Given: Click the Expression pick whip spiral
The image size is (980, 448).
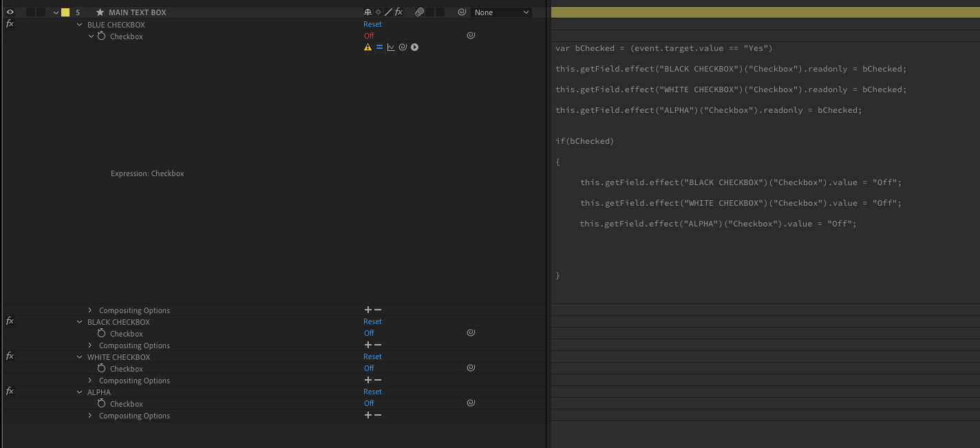Looking at the screenshot, I should pos(403,47).
